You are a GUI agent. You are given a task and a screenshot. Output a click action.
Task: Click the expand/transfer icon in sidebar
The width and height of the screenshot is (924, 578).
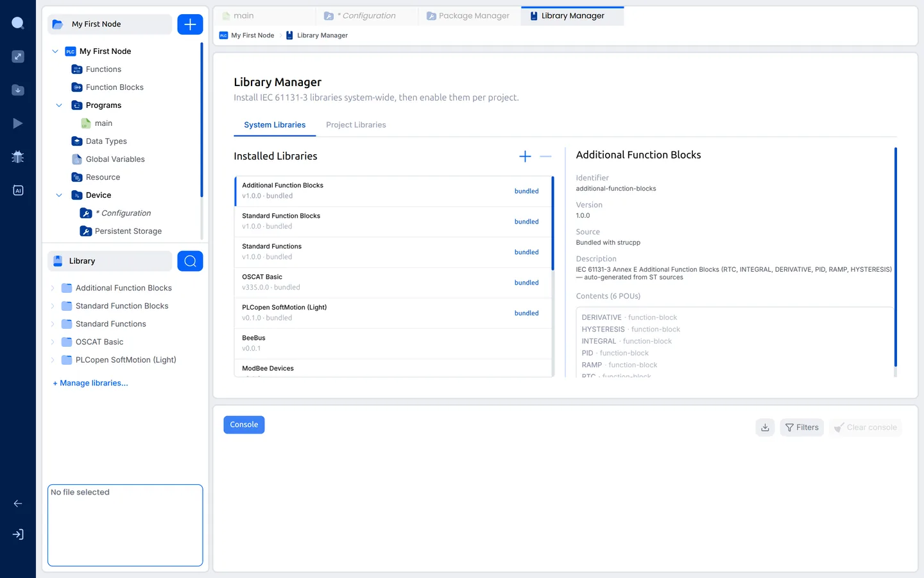point(18,57)
